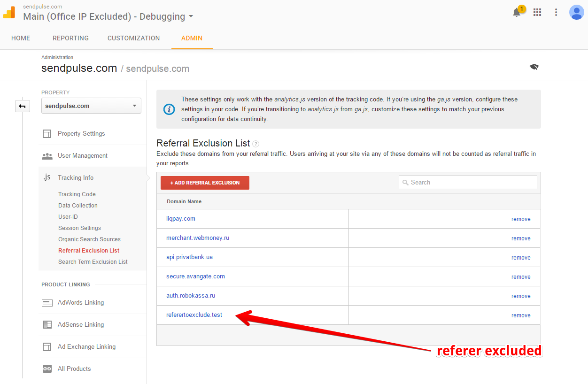Image resolution: width=588 pixels, height=384 pixels.
Task: Click the domain search field
Action: [468, 183]
